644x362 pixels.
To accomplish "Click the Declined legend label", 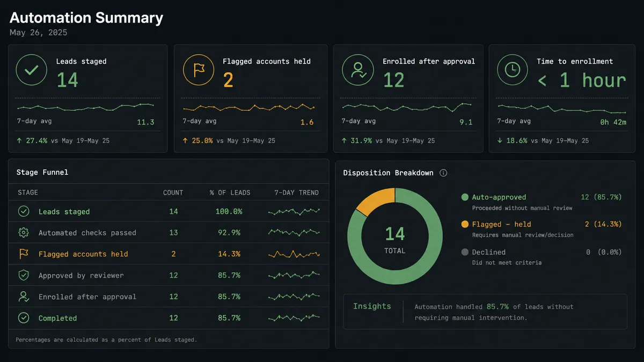I will [489, 252].
